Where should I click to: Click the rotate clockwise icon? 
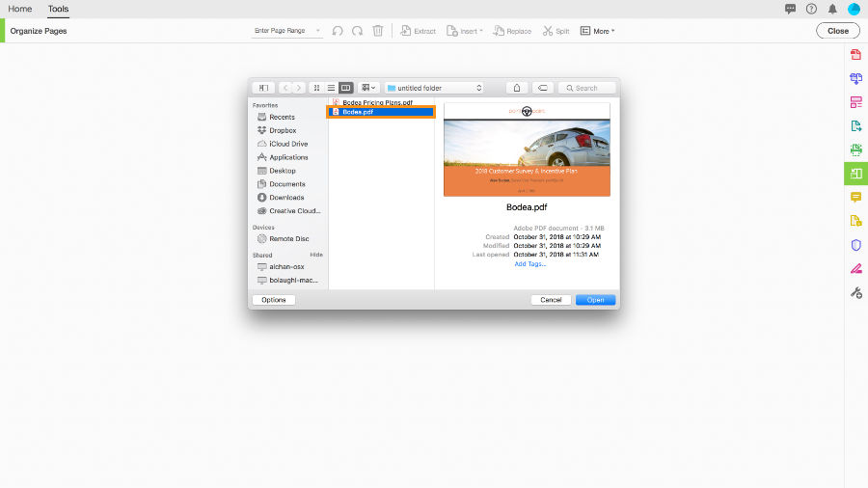tap(357, 31)
